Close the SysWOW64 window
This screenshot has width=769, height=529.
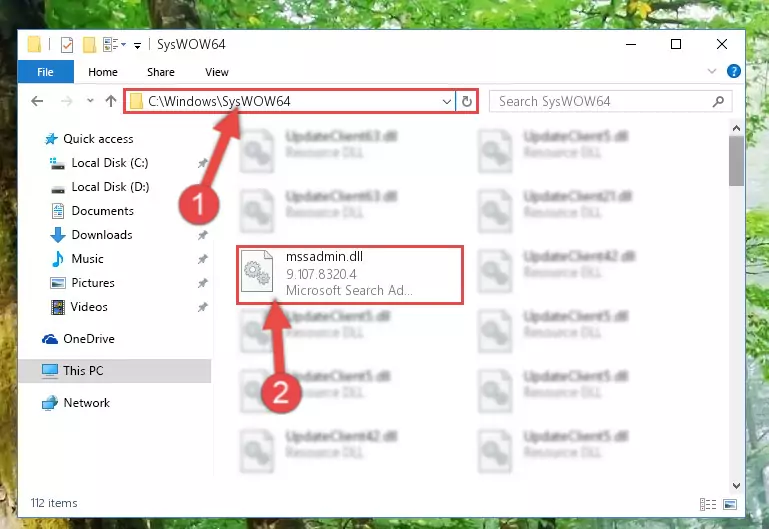[721, 45]
